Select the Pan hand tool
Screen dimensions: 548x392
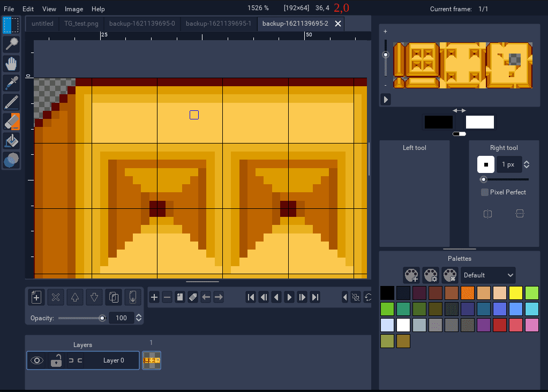(11, 64)
